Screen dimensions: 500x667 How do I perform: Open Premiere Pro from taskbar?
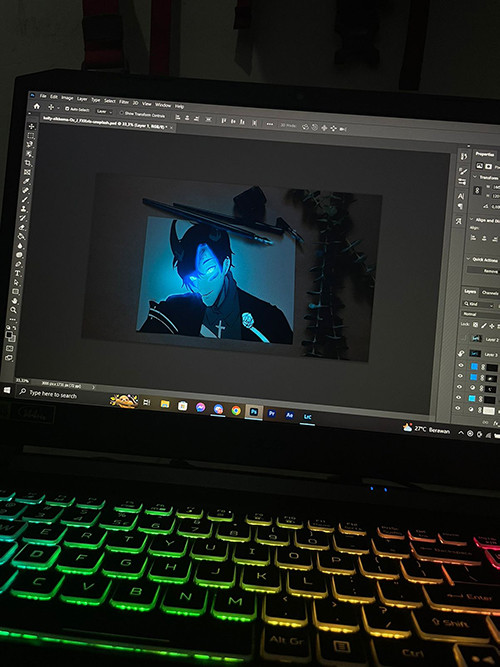tap(271, 413)
